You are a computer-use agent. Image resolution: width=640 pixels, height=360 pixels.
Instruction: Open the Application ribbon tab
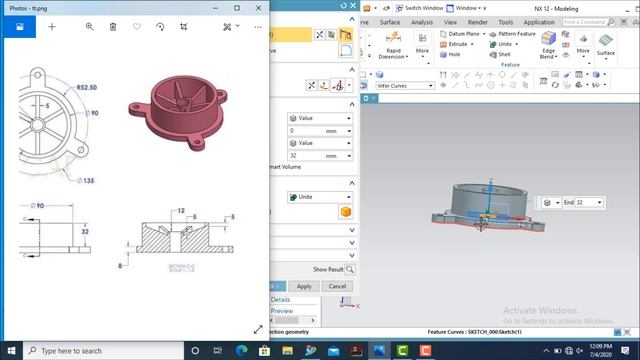click(539, 22)
